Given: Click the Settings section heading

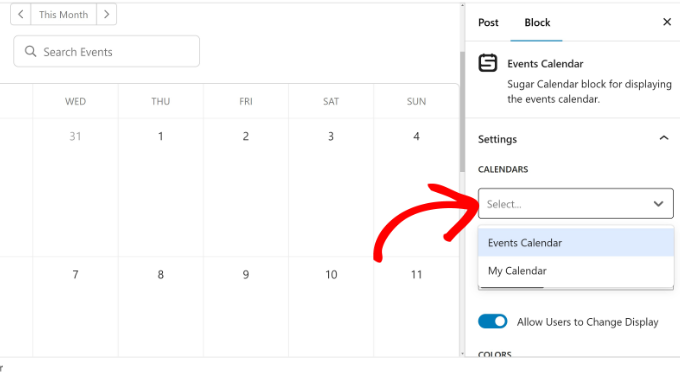Looking at the screenshot, I should coord(497,139).
